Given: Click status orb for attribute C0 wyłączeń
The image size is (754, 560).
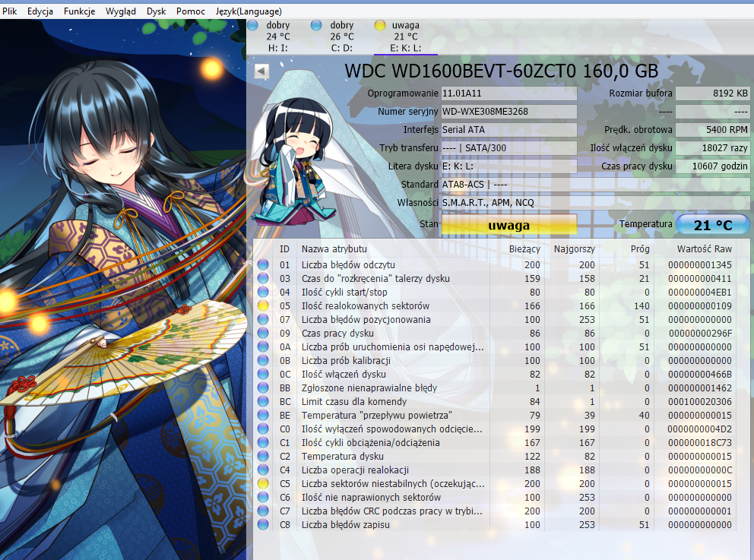Looking at the screenshot, I should pos(263,429).
